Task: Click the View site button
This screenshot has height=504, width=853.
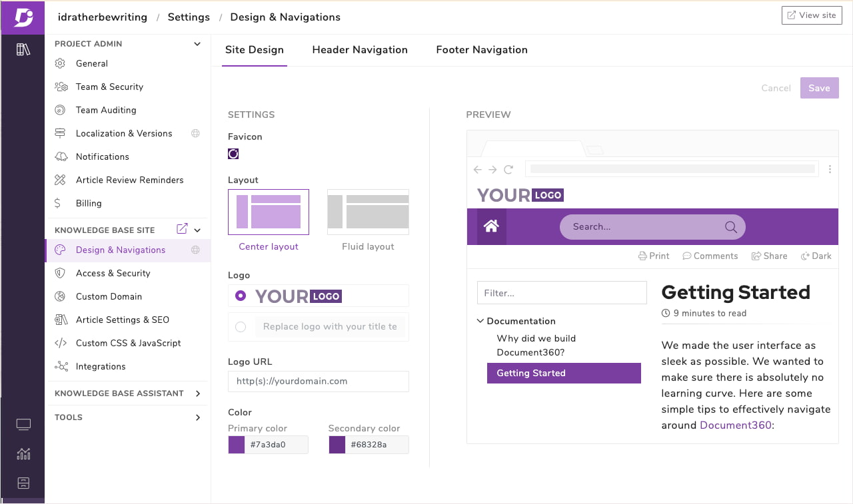Action: tap(811, 15)
